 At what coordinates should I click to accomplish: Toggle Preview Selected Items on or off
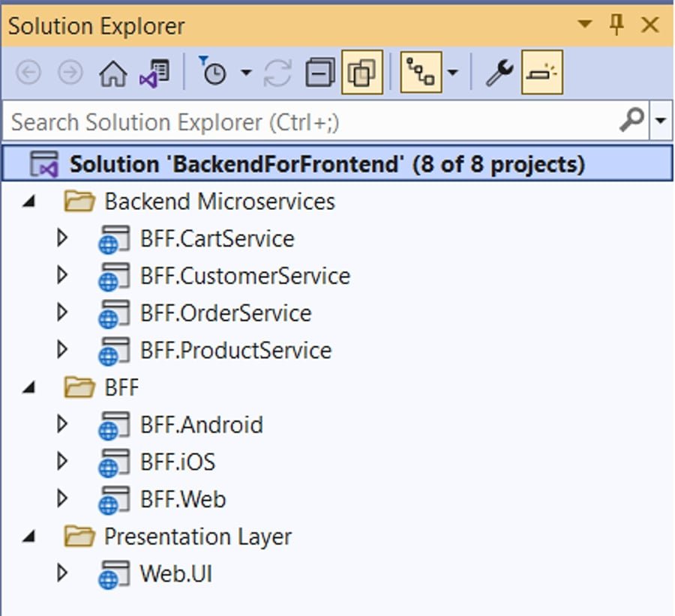541,73
